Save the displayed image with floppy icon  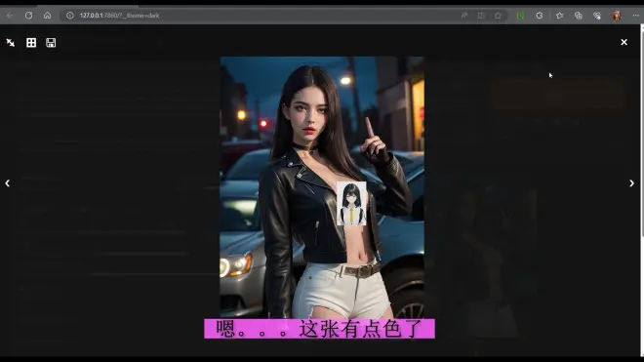pos(51,43)
